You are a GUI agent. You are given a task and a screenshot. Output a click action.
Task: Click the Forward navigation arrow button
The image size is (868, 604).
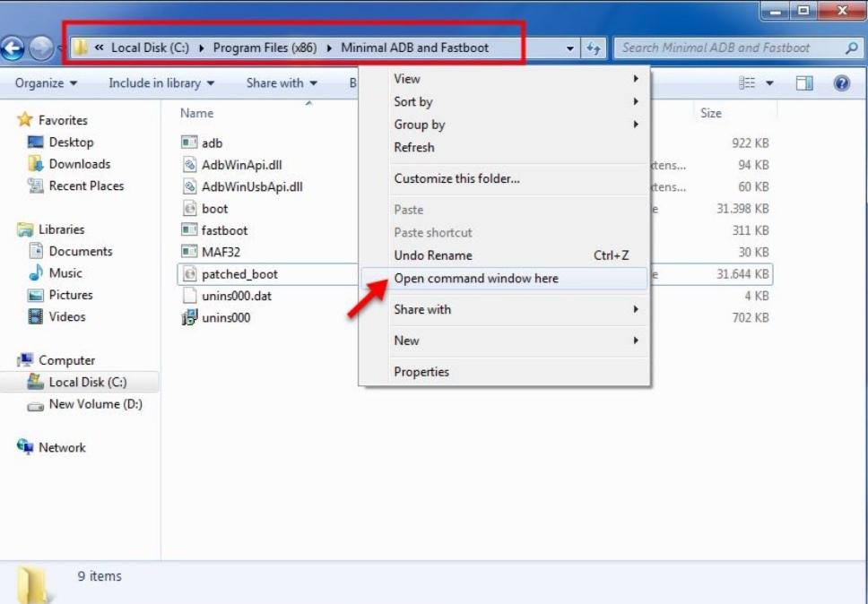(41, 48)
